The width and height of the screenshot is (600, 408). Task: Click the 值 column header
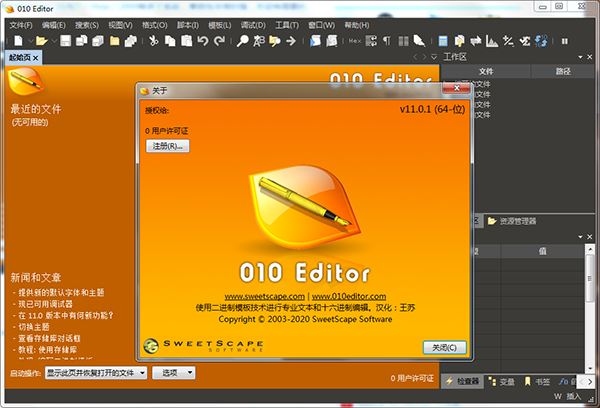(542, 251)
